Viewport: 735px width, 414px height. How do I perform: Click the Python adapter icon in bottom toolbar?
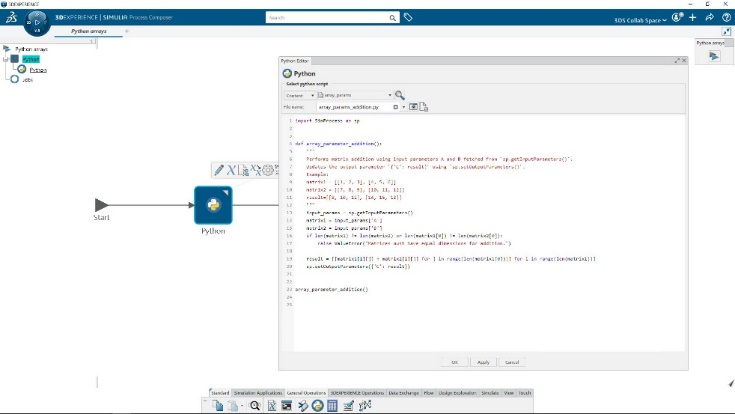317,405
